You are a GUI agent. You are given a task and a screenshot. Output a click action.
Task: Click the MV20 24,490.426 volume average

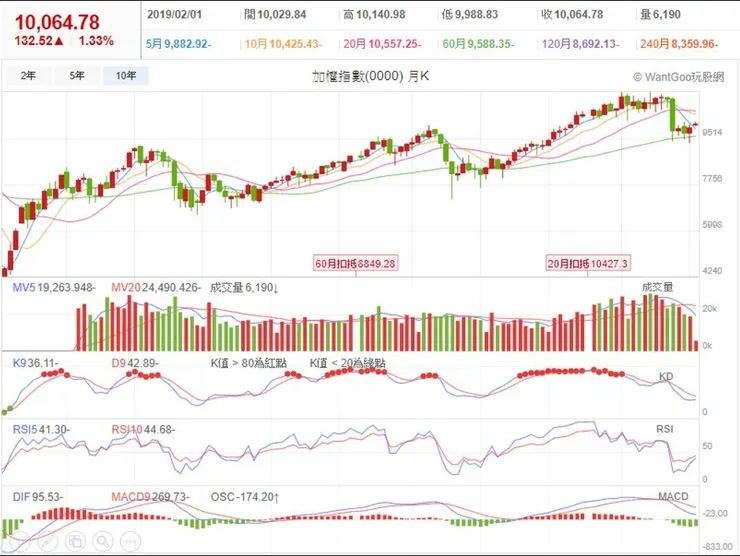(156, 287)
